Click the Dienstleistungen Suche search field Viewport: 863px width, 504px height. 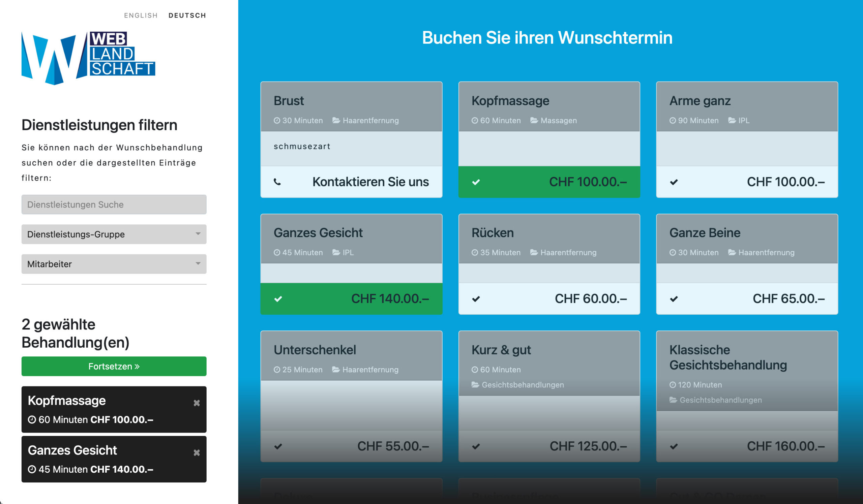click(x=114, y=204)
